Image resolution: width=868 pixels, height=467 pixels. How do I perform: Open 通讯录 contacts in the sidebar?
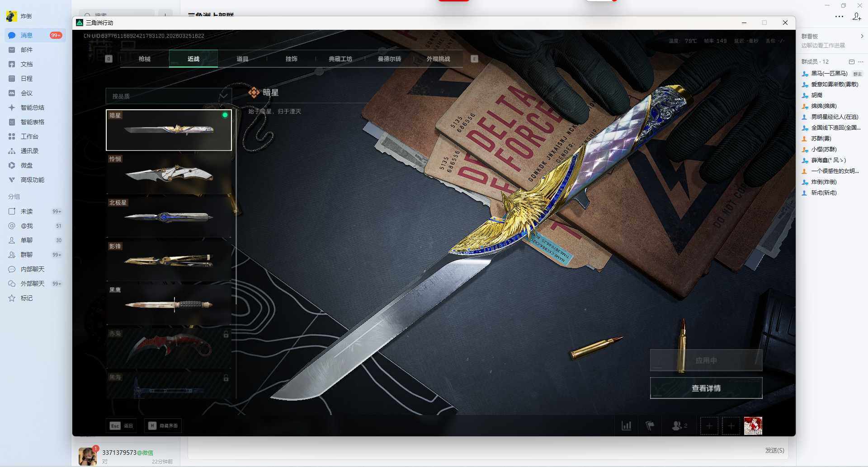(35, 151)
